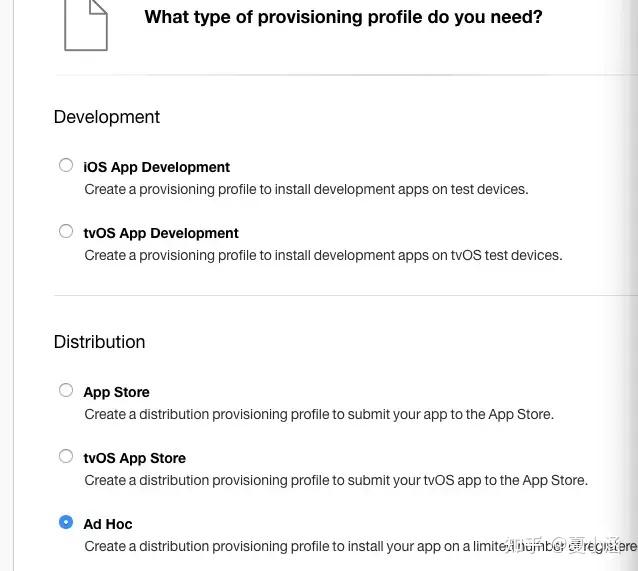Click the selected Ad Hoc radio button
638x571 pixels.
coord(66,522)
